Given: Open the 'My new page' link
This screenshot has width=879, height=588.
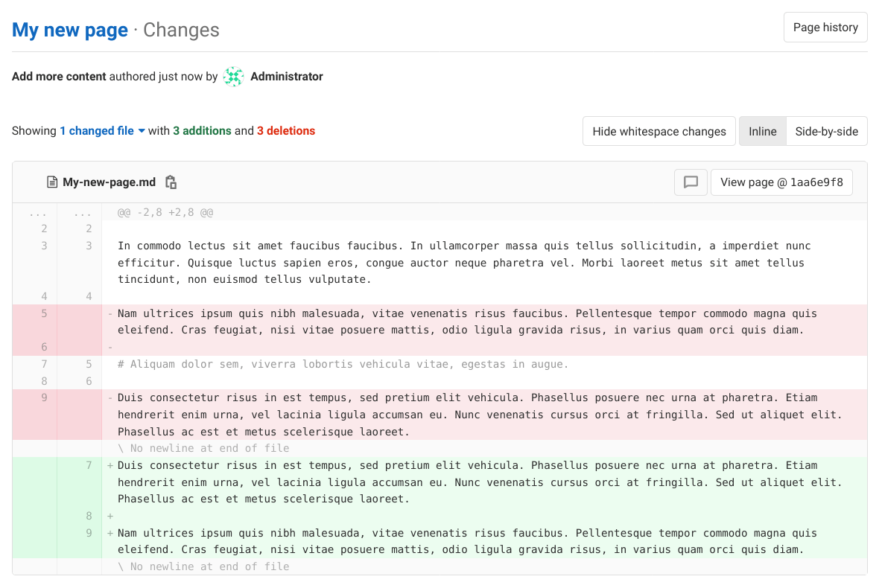Looking at the screenshot, I should 69,30.
